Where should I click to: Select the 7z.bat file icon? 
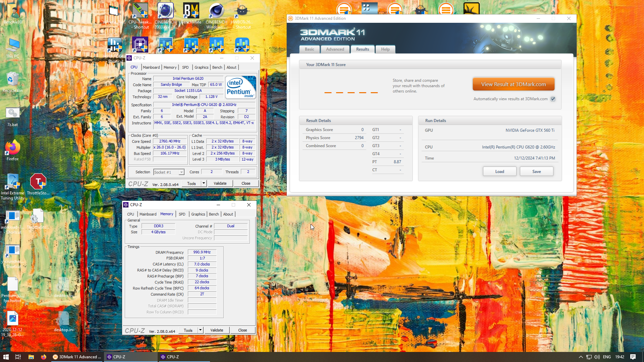click(13, 117)
